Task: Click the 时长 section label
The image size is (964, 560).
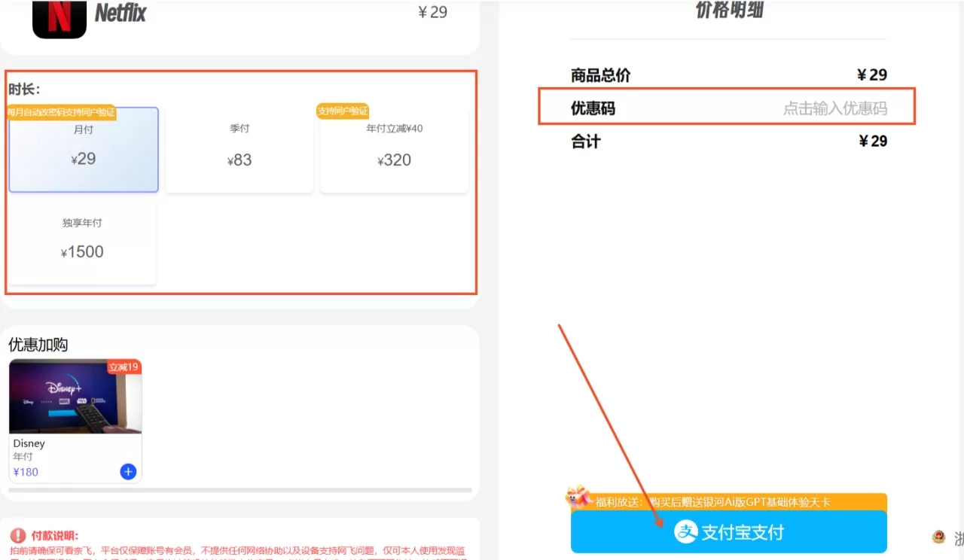Action: [24, 90]
